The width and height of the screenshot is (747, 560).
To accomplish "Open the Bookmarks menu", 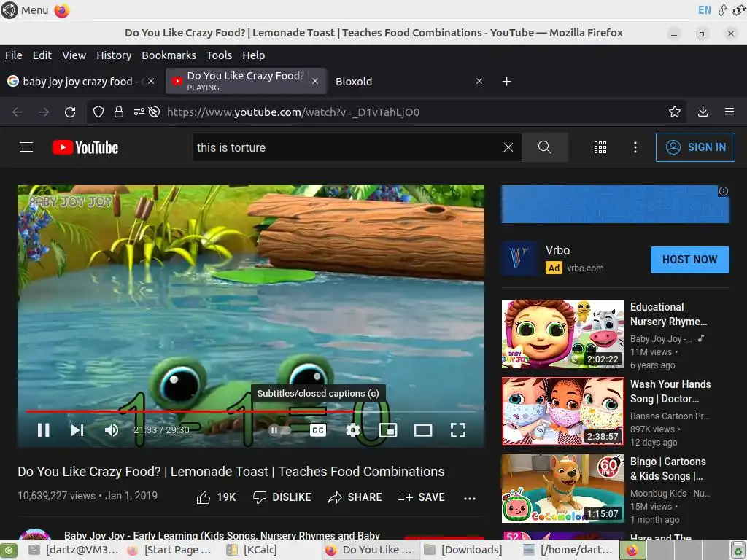I will [169, 55].
